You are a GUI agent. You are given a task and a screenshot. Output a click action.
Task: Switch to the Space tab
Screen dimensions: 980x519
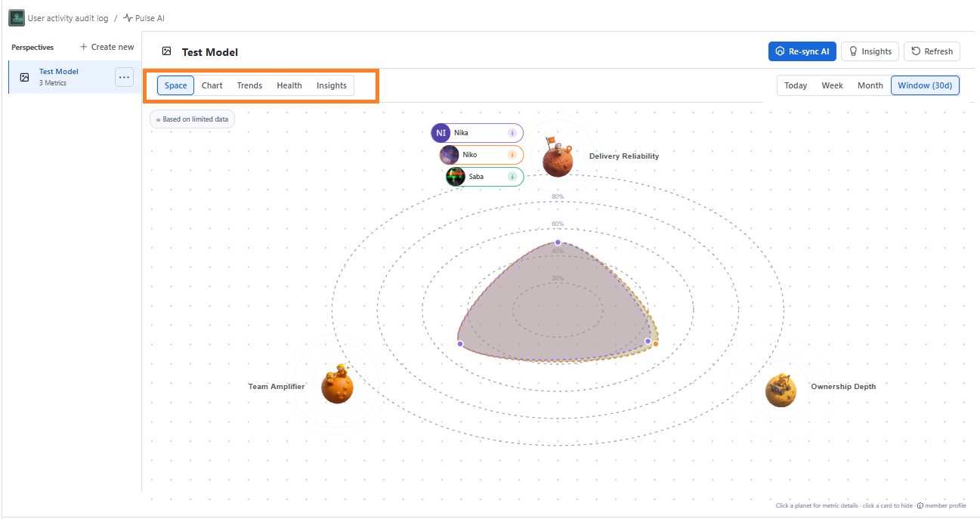coord(175,85)
